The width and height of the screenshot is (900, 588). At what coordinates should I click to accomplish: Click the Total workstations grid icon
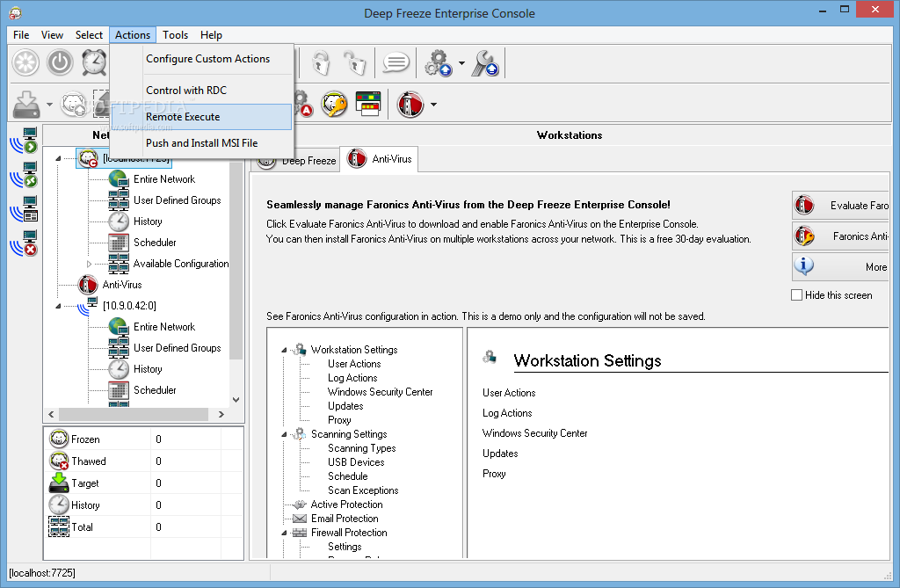click(x=59, y=526)
